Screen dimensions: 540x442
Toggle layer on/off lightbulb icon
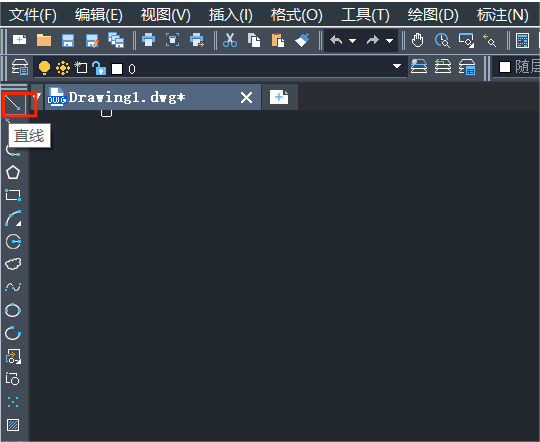tap(44, 68)
